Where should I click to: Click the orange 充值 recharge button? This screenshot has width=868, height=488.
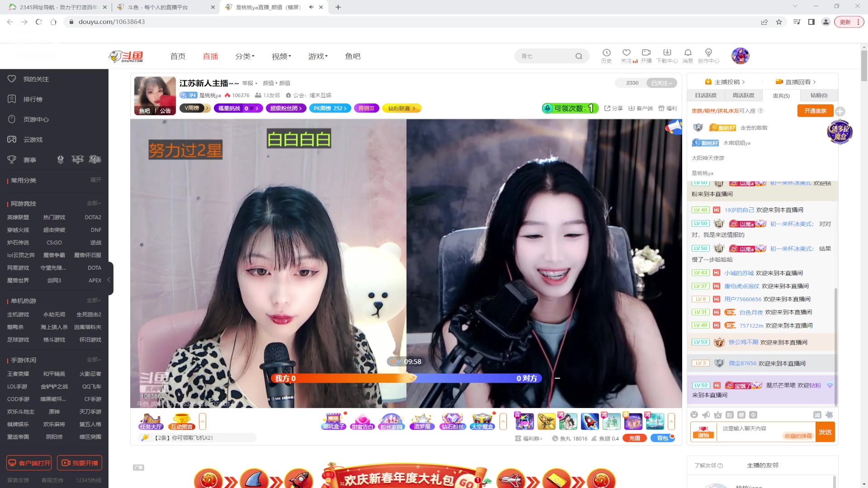tap(634, 438)
